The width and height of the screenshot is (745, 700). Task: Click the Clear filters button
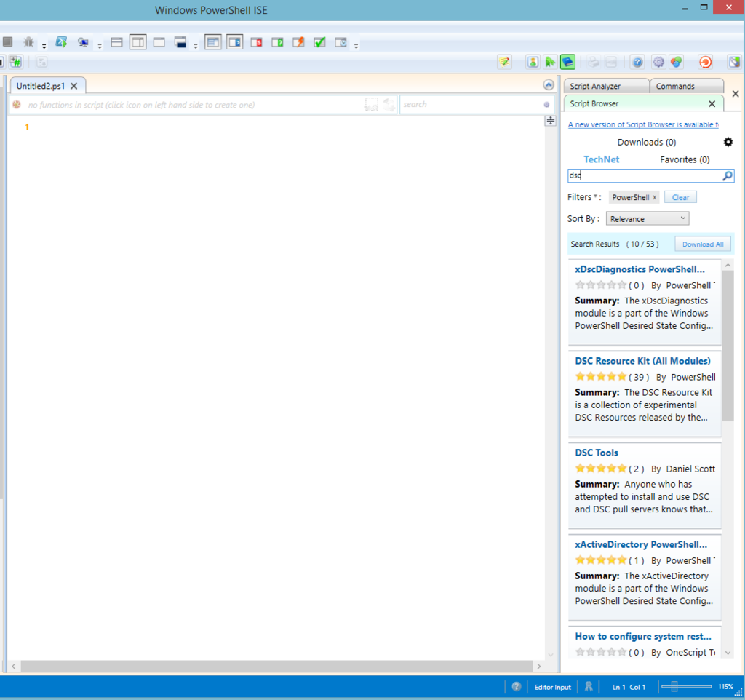(x=680, y=197)
